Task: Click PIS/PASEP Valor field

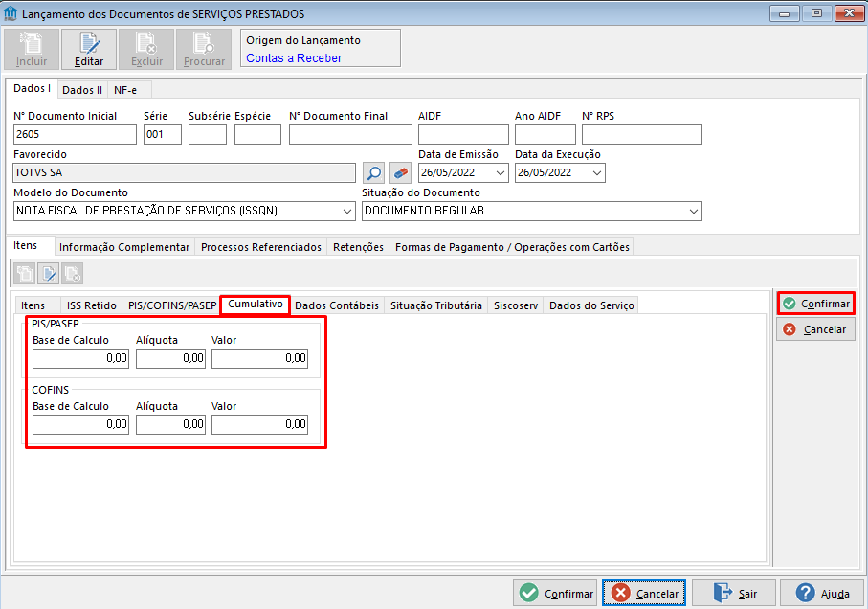Action: [259, 358]
